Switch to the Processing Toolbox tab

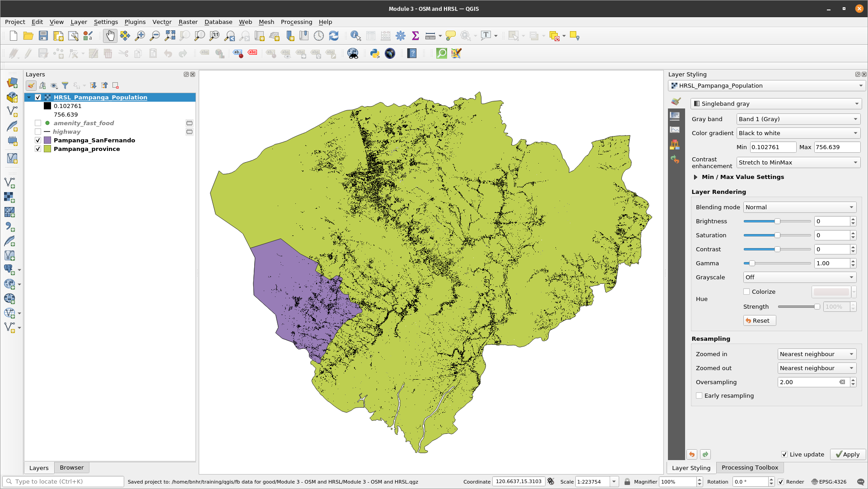(x=750, y=467)
